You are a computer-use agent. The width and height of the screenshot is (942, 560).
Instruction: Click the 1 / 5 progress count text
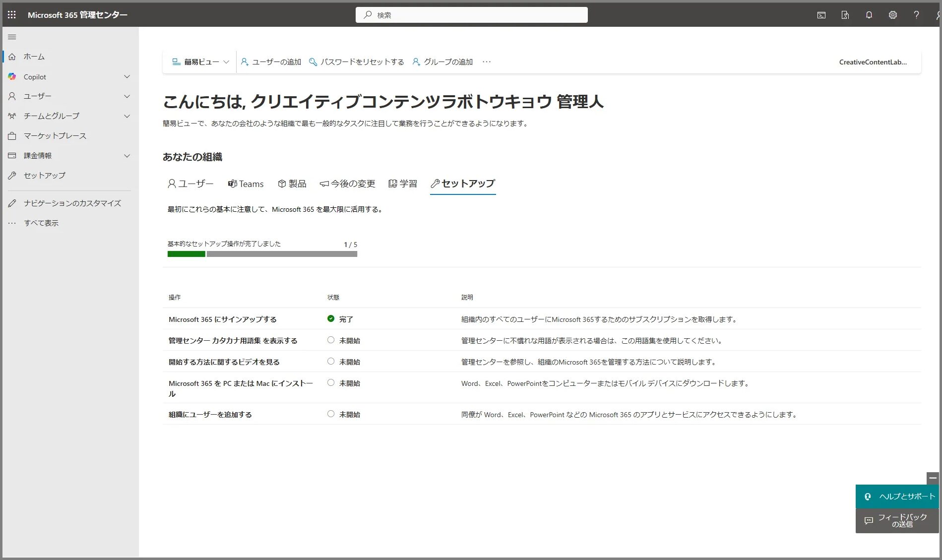point(351,245)
